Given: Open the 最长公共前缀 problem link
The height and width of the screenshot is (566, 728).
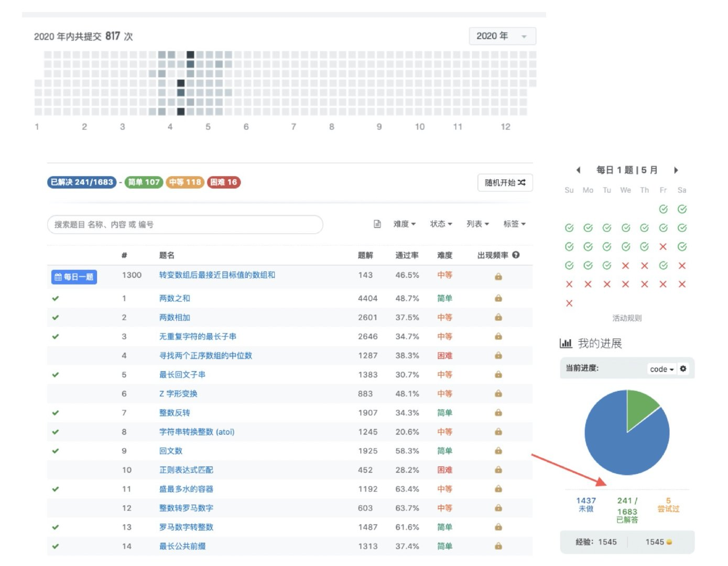Looking at the screenshot, I should coord(182,546).
